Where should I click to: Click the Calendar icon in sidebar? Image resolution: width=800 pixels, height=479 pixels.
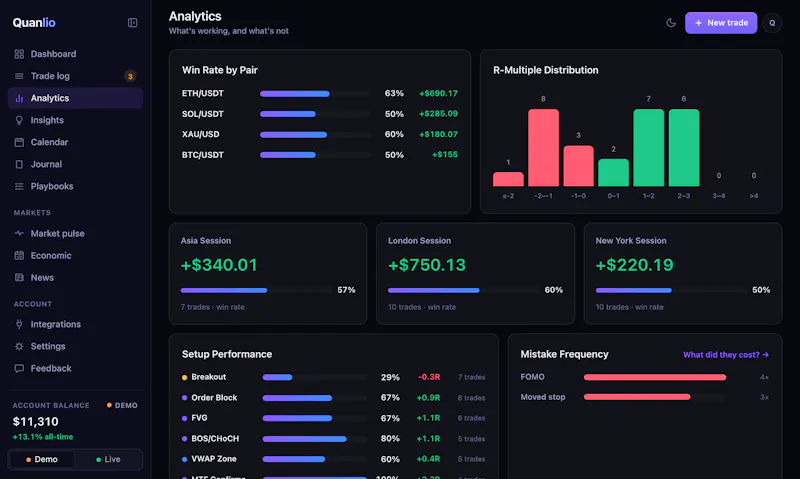(19, 142)
